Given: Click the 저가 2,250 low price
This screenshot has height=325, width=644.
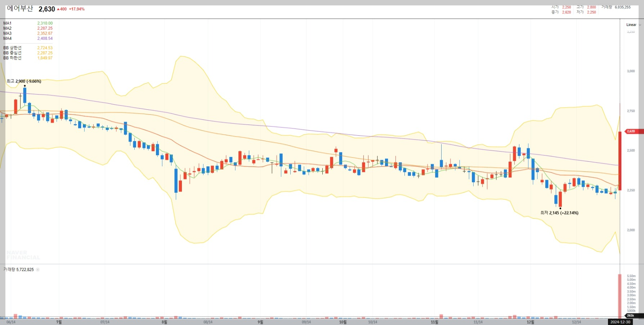Looking at the screenshot, I should (586, 12).
